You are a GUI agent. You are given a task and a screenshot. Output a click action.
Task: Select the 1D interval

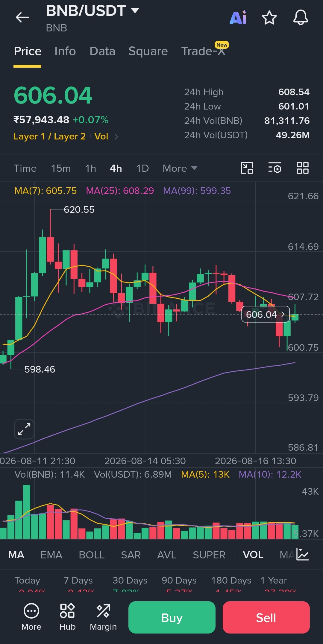point(142,168)
